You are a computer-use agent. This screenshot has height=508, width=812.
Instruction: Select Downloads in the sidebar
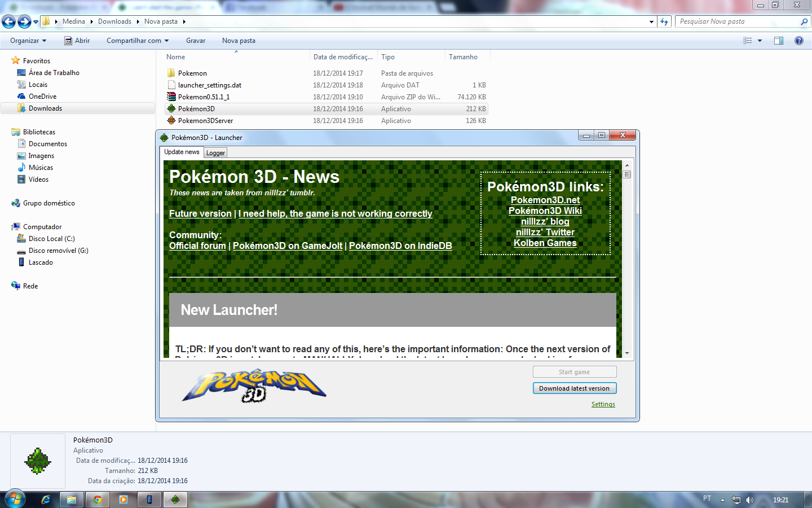point(45,108)
